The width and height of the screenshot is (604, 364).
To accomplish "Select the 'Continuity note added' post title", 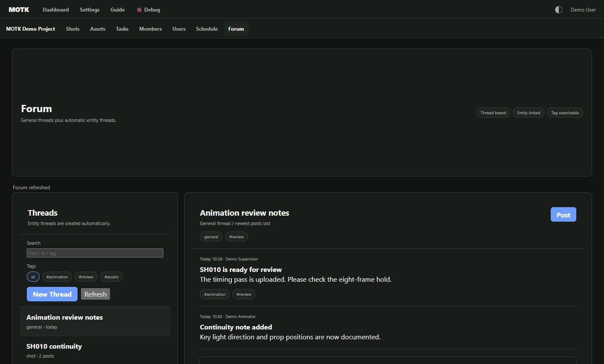I will click(236, 327).
